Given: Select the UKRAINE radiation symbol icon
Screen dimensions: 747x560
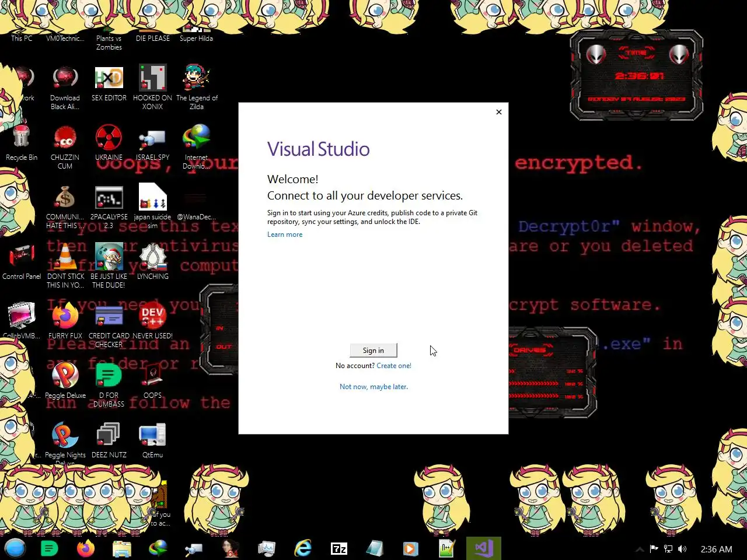Looking at the screenshot, I should click(x=109, y=143).
